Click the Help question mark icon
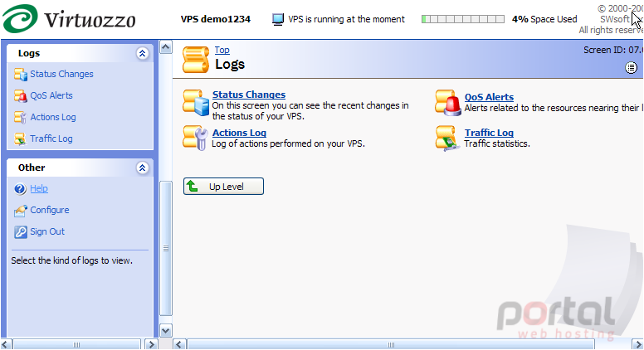Viewport: 644px width, 350px height. click(x=20, y=189)
